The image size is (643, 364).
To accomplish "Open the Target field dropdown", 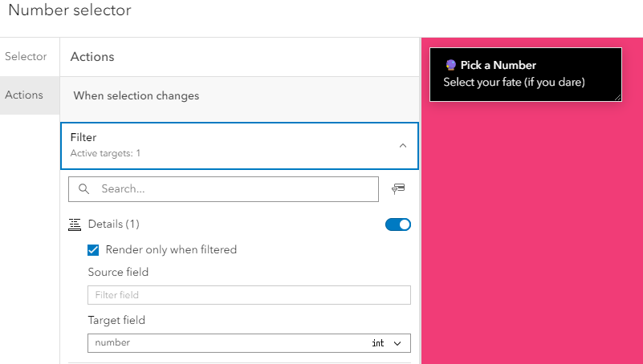I will (x=249, y=343).
